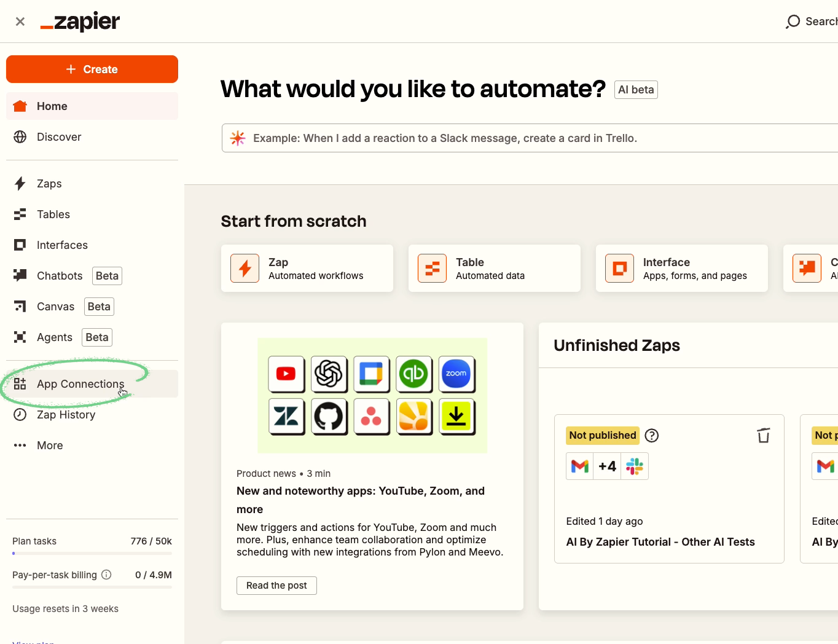Click the Chatbots icon in sidebar
Viewport: 838px width, 644px height.
click(20, 275)
